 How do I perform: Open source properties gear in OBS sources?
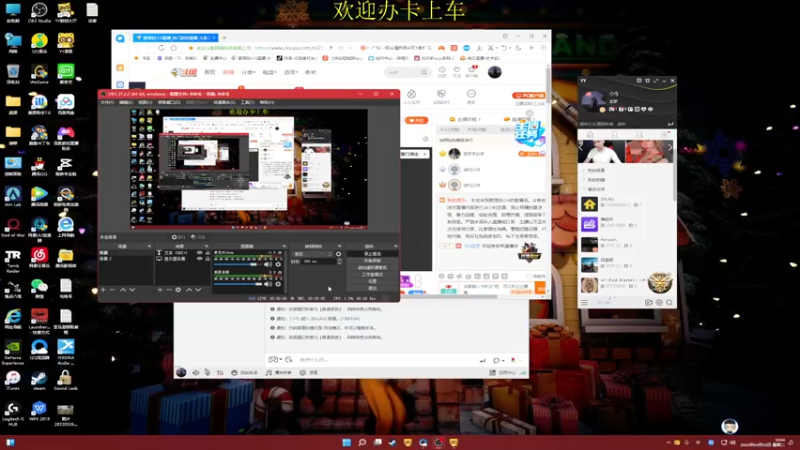178,290
